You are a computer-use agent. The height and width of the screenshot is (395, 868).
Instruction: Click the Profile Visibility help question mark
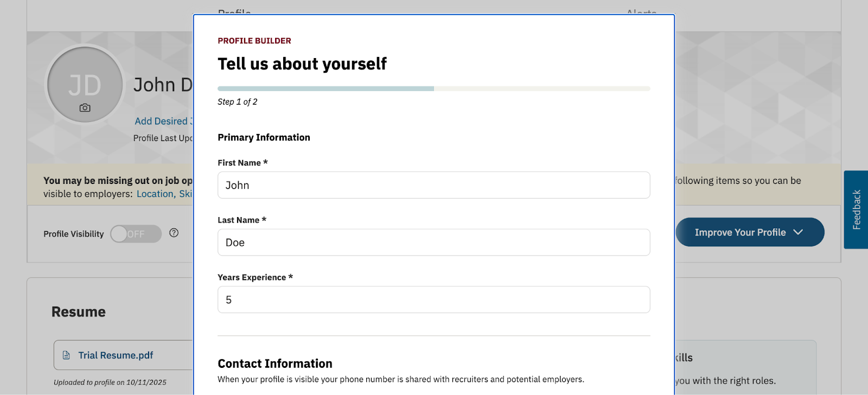(x=174, y=233)
